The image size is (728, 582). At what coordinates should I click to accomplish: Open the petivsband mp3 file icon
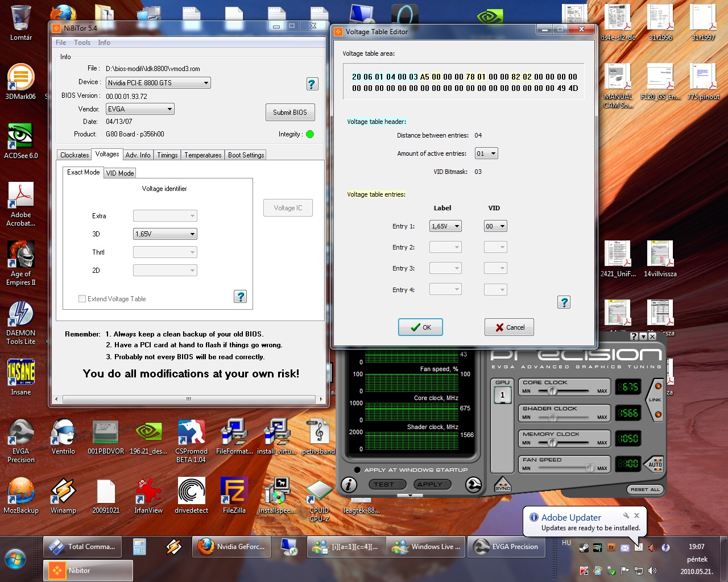pyautogui.click(x=318, y=436)
